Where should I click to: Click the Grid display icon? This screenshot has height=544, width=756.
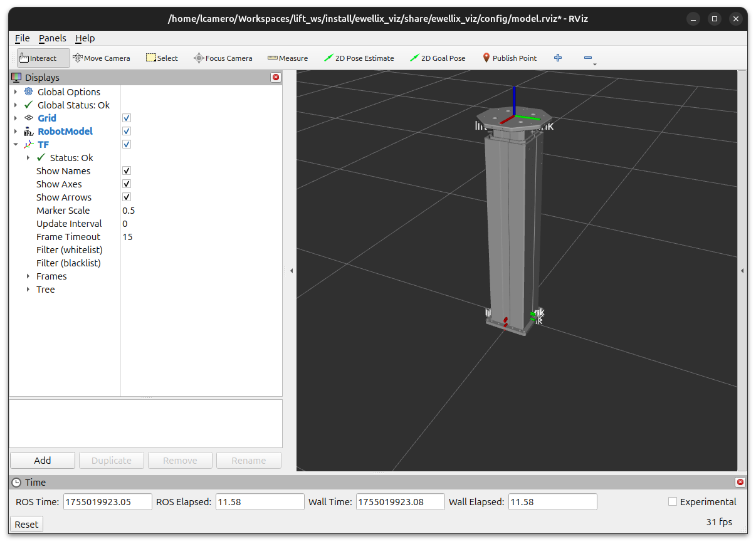click(29, 118)
